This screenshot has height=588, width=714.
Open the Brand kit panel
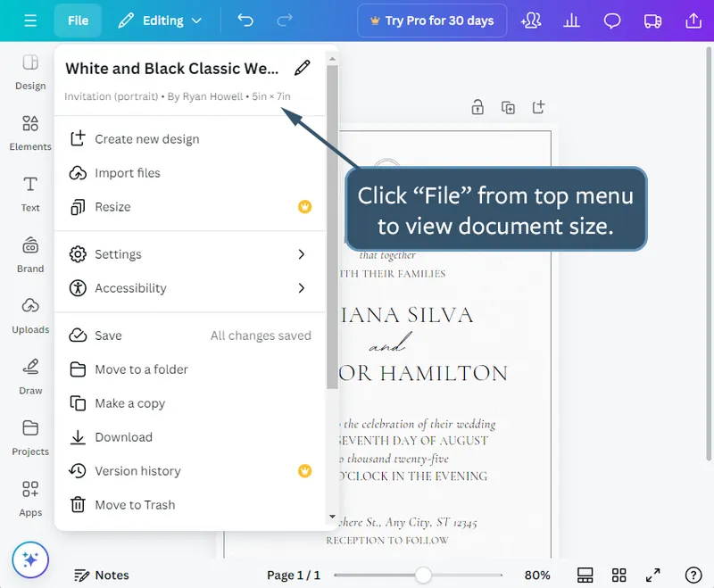click(29, 255)
